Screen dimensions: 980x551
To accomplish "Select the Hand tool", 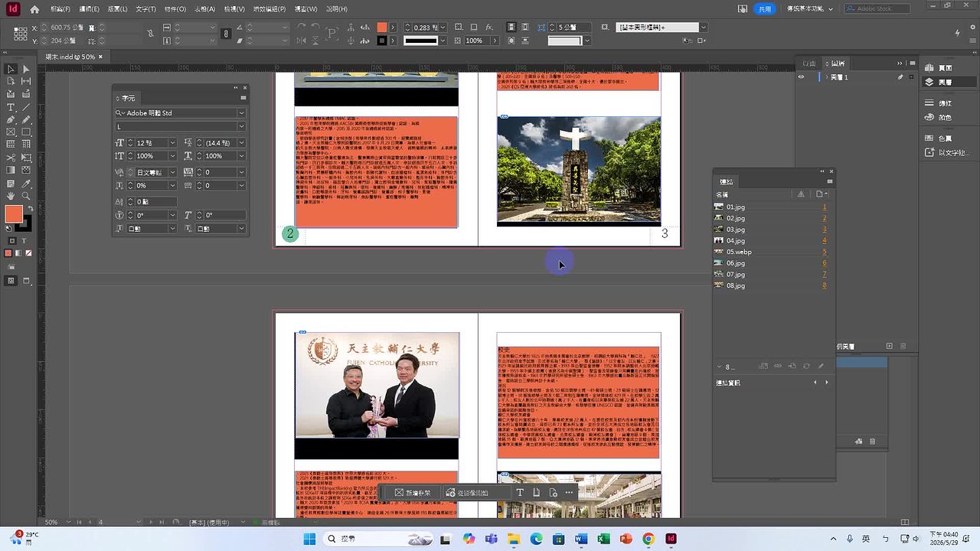I will pos(11,196).
